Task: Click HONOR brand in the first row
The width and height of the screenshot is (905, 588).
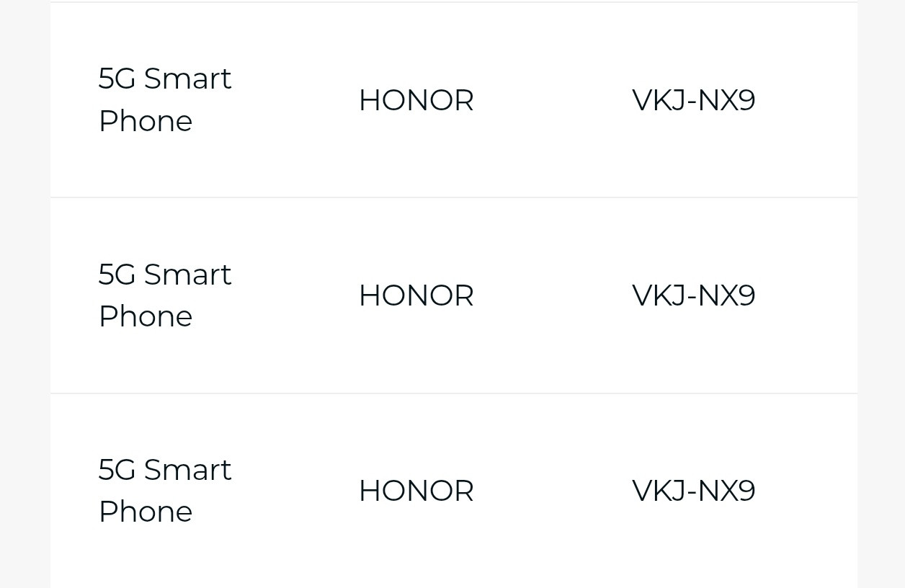Action: pos(416,100)
